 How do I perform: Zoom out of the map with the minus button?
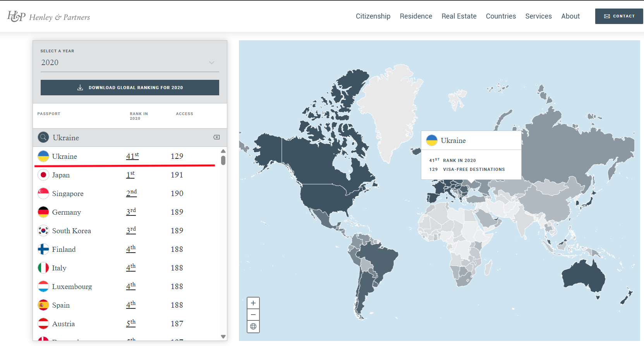coord(253,315)
